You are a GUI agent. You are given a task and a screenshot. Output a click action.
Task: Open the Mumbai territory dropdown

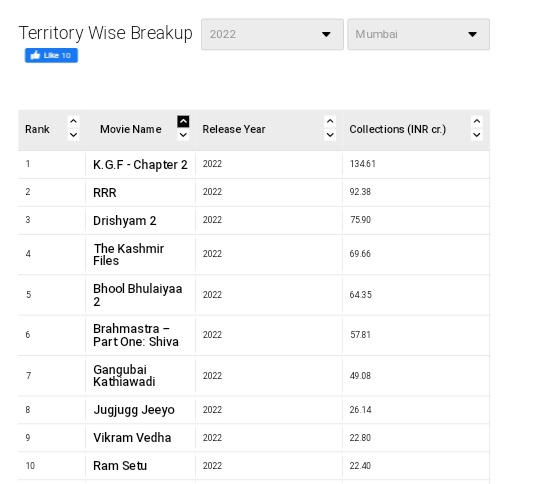coord(419,34)
